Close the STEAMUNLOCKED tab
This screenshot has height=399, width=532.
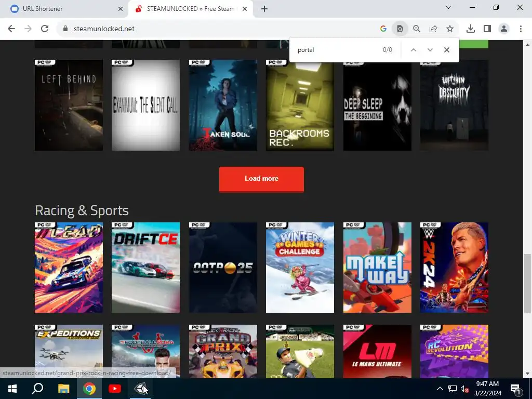tap(245, 9)
